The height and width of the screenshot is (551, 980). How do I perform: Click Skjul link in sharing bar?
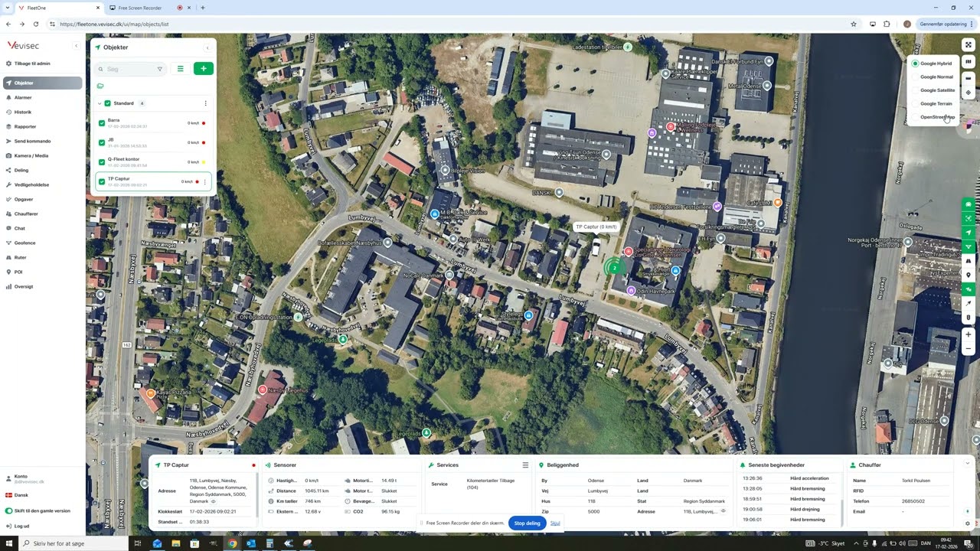(555, 523)
